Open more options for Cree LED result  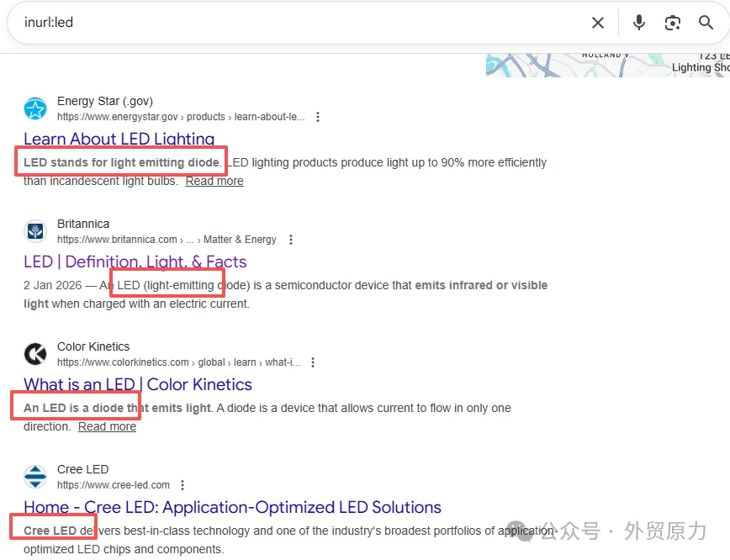pyautogui.click(x=182, y=485)
